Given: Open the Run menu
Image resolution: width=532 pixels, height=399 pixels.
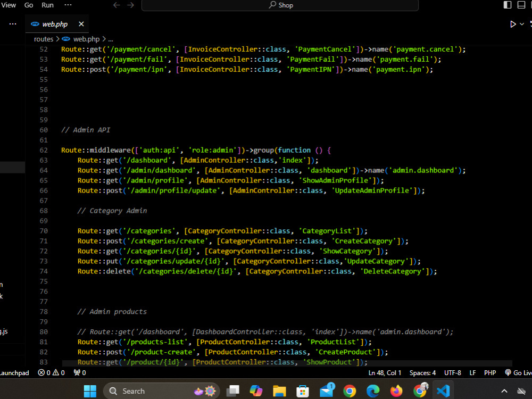Looking at the screenshot, I should pos(47,5).
